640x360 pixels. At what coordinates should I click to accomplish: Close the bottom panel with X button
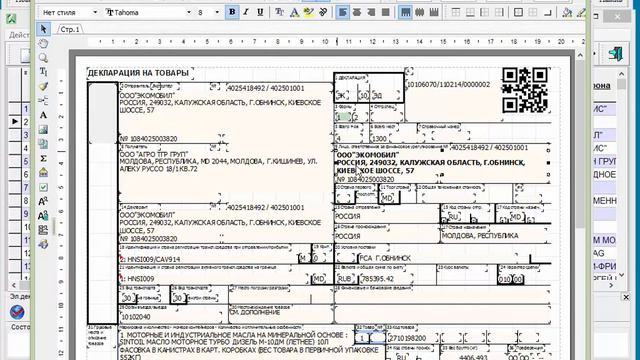coord(626,297)
